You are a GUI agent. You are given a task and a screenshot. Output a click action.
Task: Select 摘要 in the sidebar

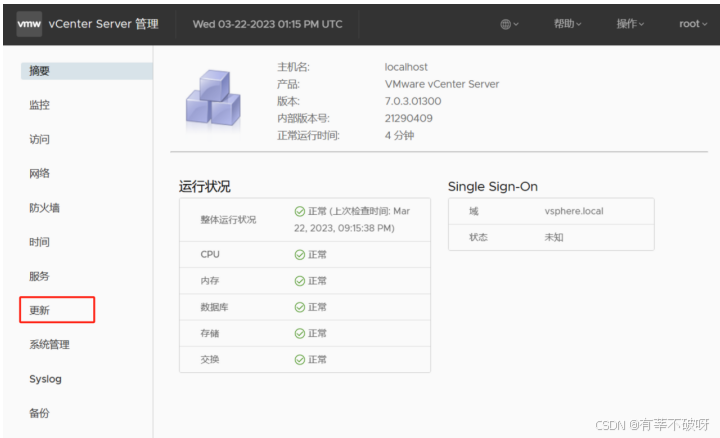coord(87,71)
